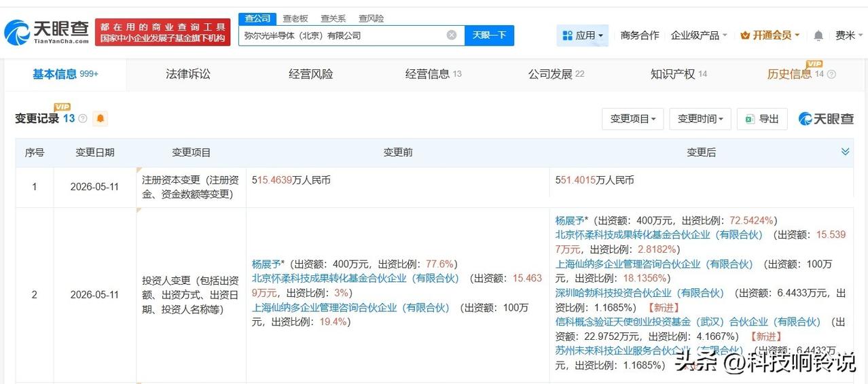Click the help question mark beside 变更记录 13

pos(83,119)
